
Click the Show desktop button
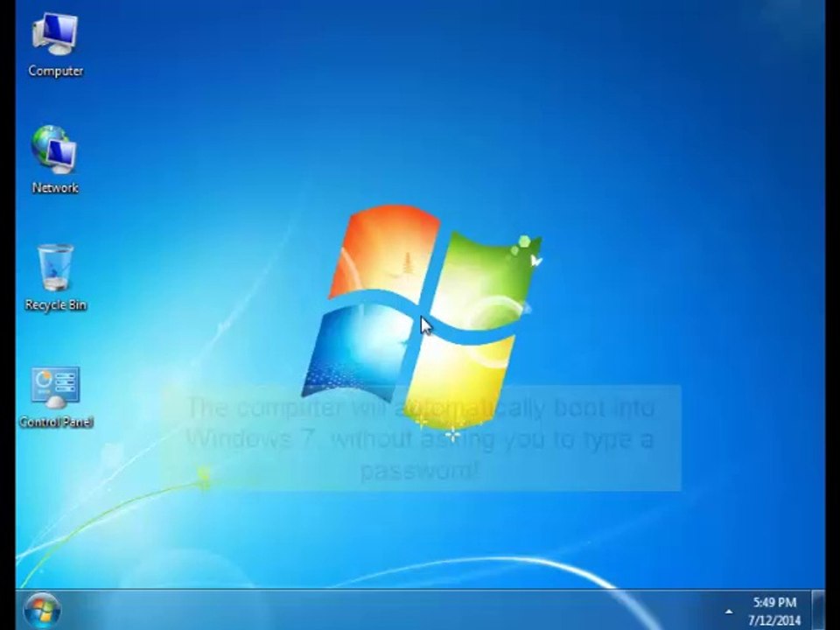point(818,610)
